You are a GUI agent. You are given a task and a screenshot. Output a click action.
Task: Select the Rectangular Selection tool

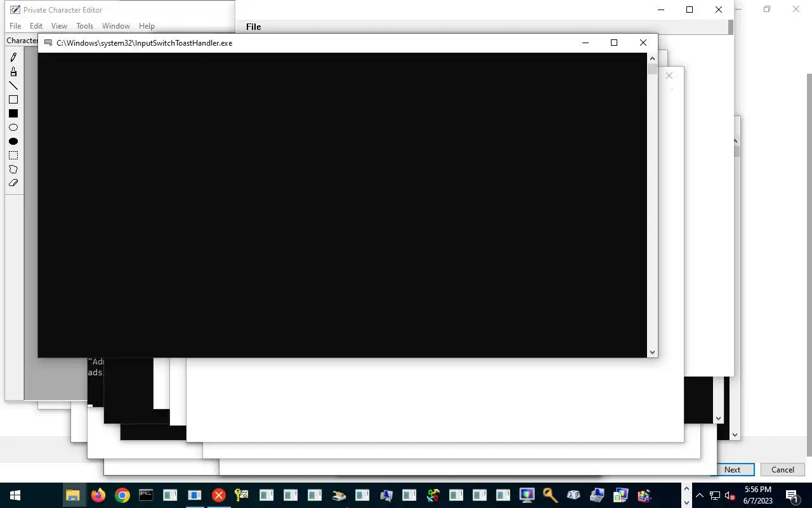tap(13, 156)
